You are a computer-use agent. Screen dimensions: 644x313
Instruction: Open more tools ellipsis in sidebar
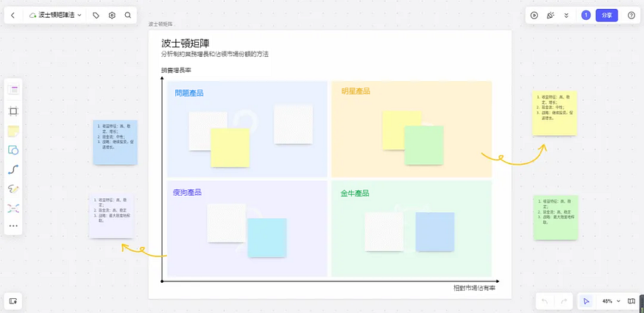coord(13,226)
